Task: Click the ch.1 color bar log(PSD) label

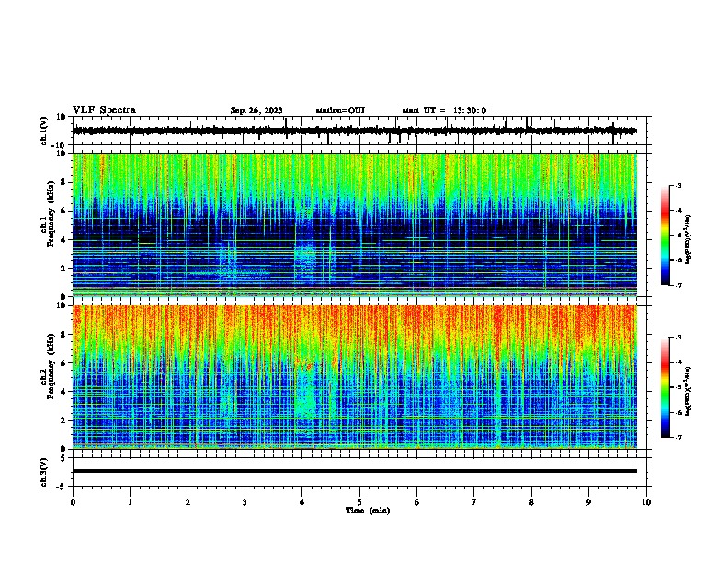Action: pos(688,240)
